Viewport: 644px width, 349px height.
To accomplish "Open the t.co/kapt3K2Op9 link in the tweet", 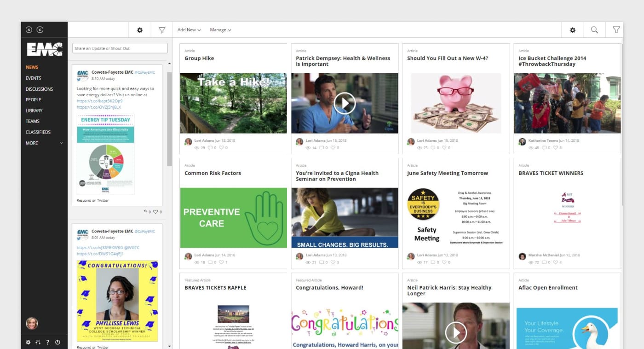I will (100, 101).
